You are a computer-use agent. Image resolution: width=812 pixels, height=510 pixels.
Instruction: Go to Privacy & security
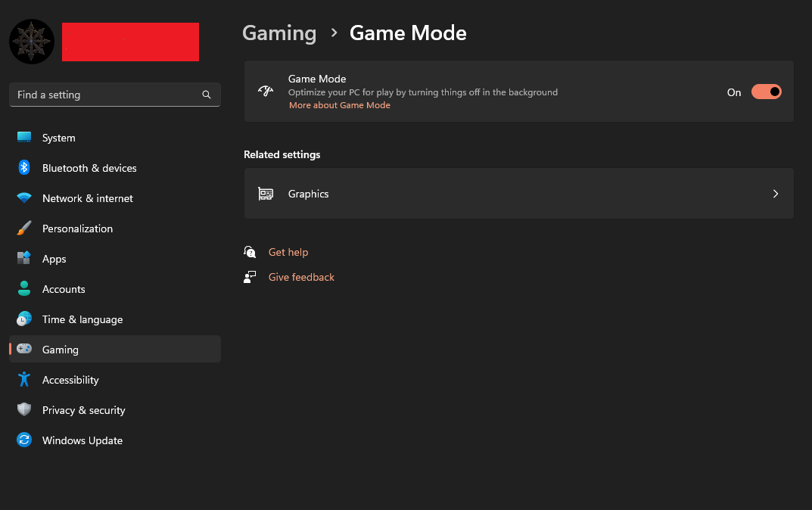[x=115, y=409]
